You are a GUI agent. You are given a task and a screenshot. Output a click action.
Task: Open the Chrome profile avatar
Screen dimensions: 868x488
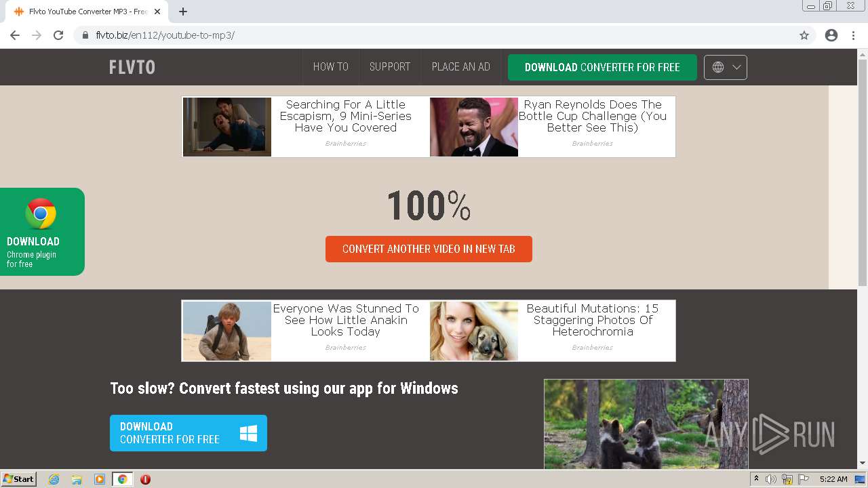[831, 35]
